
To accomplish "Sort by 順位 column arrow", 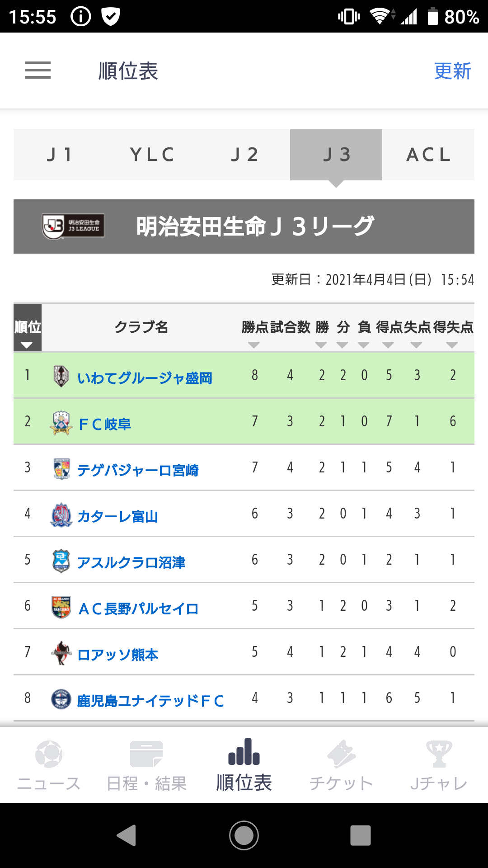I will (x=27, y=345).
